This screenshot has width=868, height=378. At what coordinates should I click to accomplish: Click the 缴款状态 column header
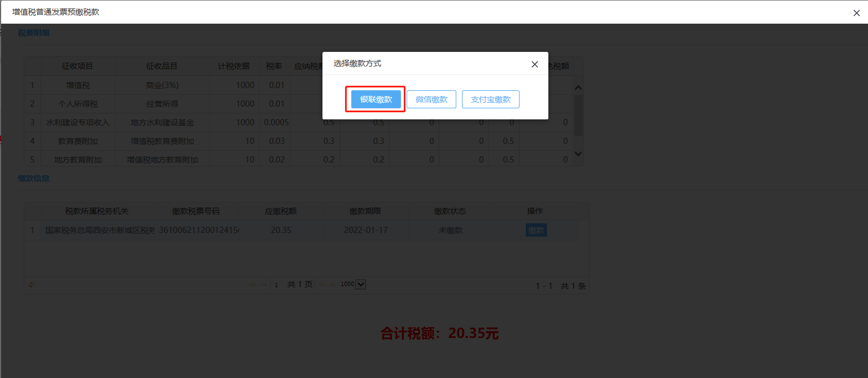coord(450,212)
